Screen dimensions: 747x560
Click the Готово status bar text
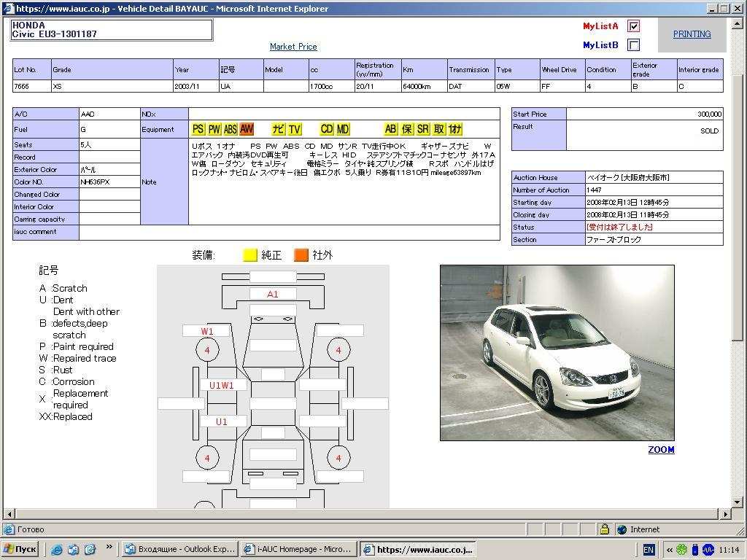click(31, 529)
